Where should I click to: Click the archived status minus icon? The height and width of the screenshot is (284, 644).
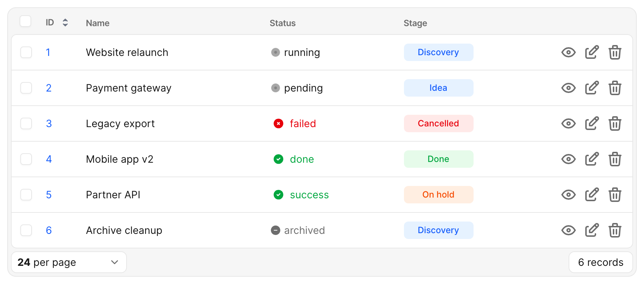pos(276,230)
